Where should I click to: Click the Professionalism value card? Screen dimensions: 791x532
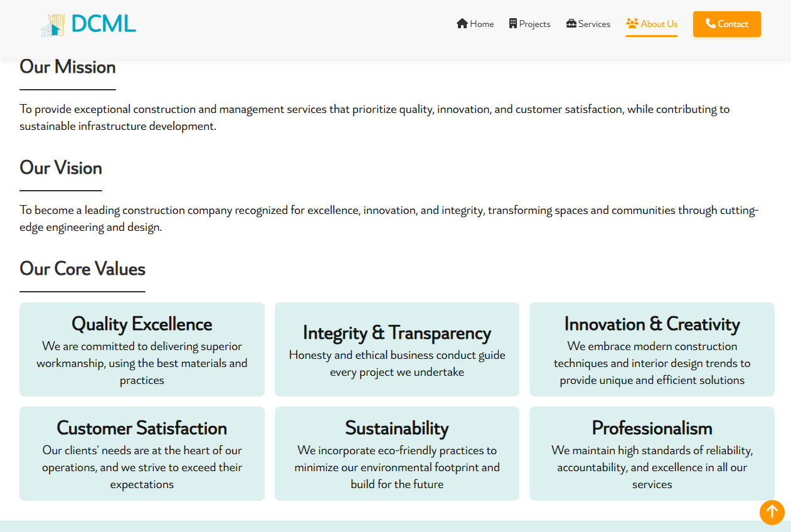pyautogui.click(x=652, y=454)
